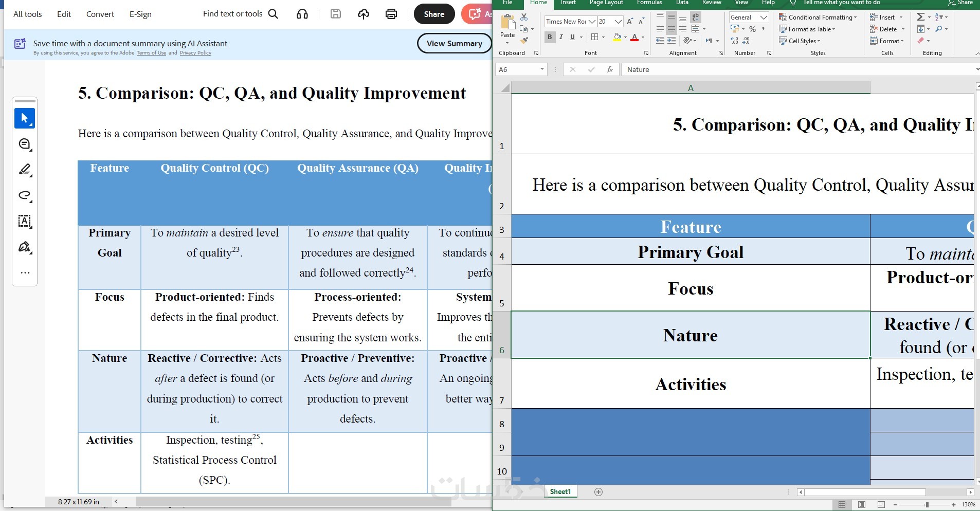The height and width of the screenshot is (511, 980).
Task: Insert function with the fx button
Action: tap(610, 69)
